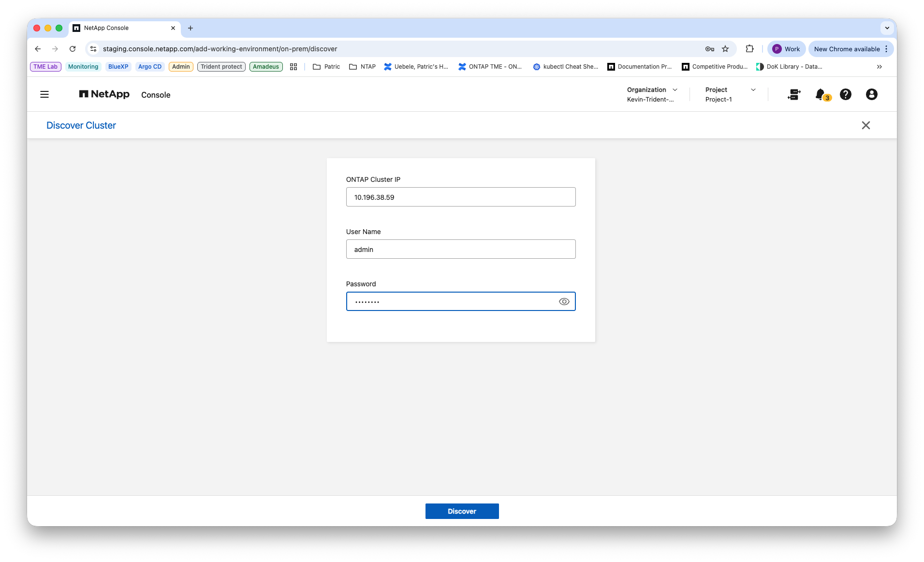
Task: View site information icon in address bar
Action: pos(94,49)
